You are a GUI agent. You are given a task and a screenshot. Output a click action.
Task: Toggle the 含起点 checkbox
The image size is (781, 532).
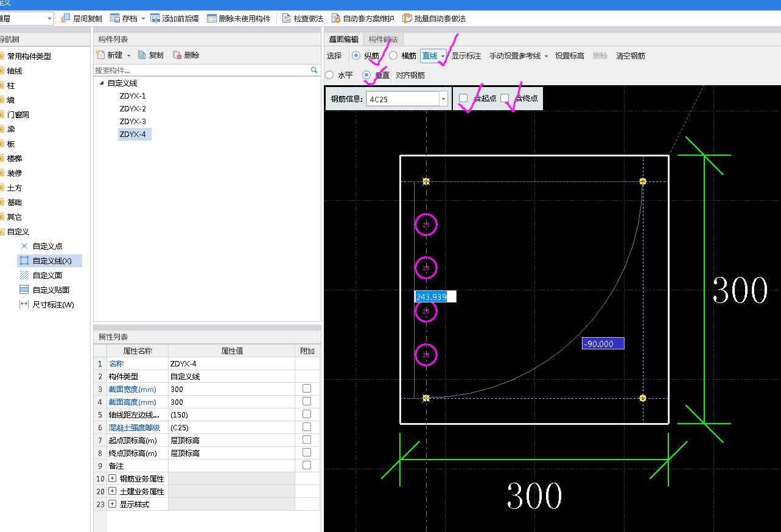tap(463, 98)
